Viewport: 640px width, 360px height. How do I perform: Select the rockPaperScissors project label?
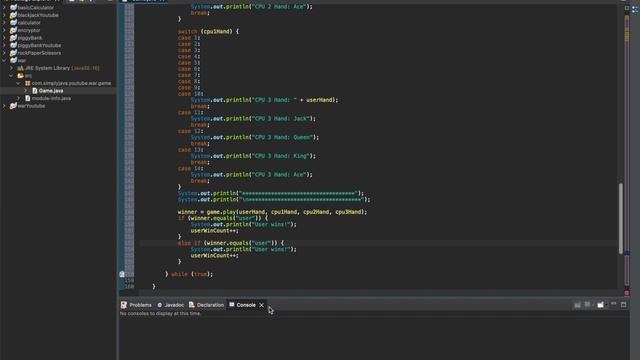point(39,53)
